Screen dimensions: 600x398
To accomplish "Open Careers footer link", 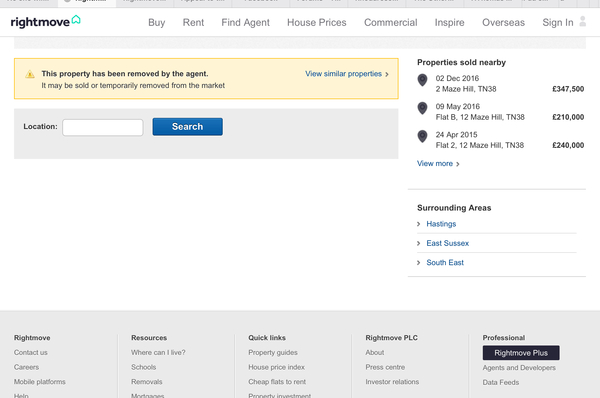I will coord(26,367).
